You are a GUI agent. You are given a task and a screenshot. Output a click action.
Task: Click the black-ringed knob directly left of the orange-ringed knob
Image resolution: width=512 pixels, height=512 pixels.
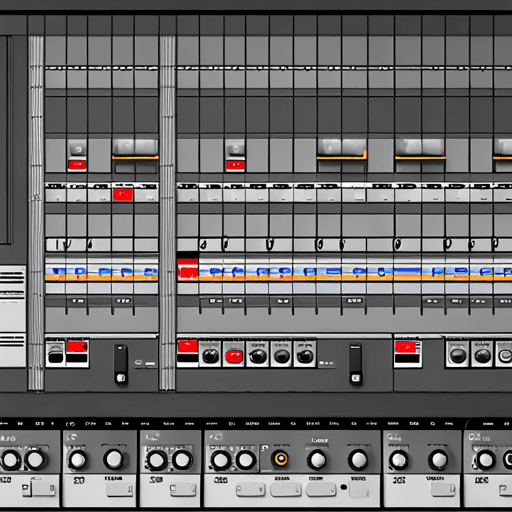tap(246, 460)
